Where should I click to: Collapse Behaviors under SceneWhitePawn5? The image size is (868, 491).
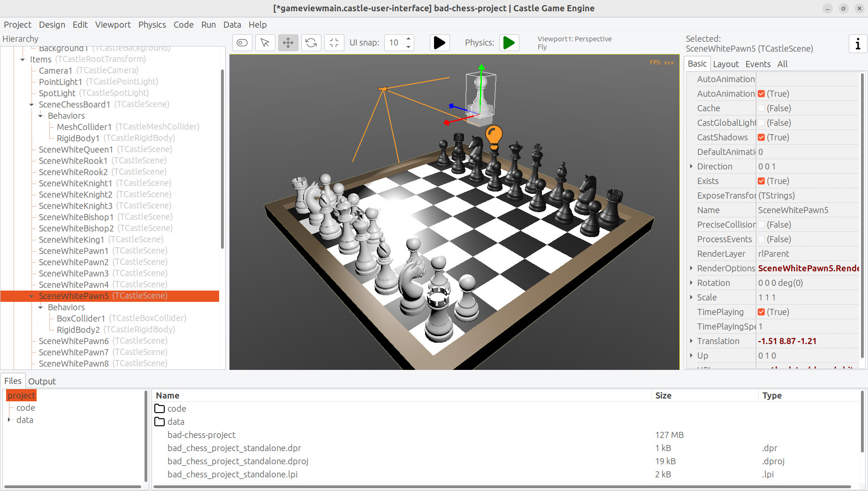point(40,307)
